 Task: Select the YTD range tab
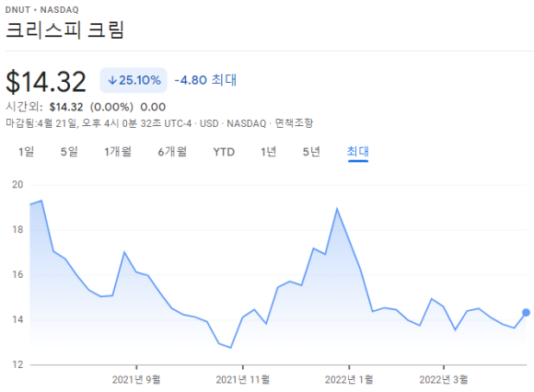click(x=224, y=152)
